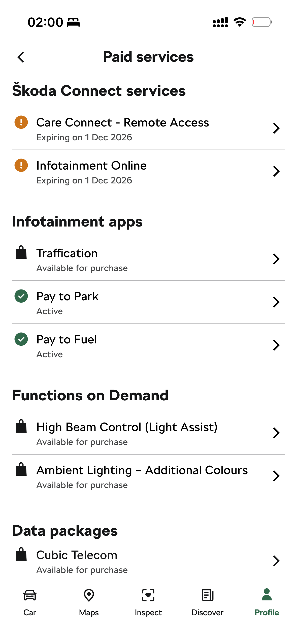Open the Car tab

[x=30, y=602]
